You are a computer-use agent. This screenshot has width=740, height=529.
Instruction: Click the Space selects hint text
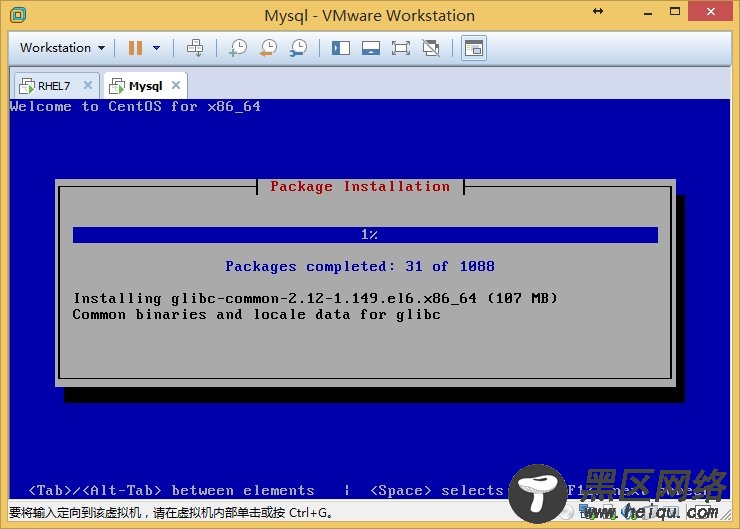pos(437,490)
